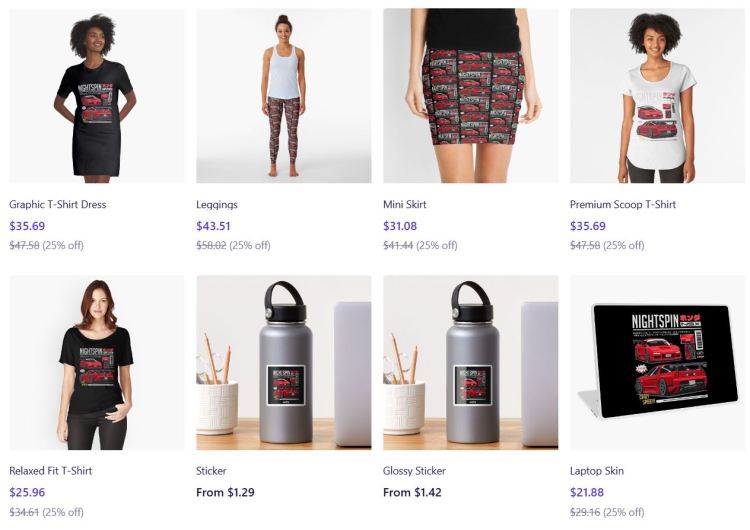Click the $25.96 Relaxed Fit T-Shirt price

click(27, 492)
